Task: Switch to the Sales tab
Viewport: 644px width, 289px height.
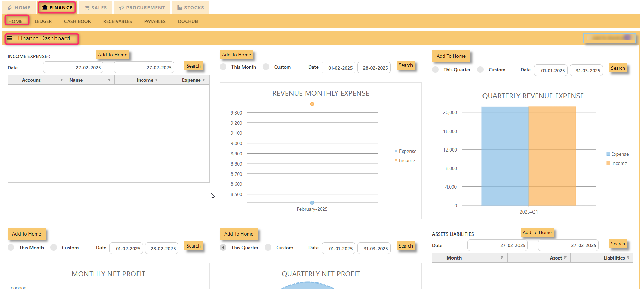Action: click(x=96, y=8)
